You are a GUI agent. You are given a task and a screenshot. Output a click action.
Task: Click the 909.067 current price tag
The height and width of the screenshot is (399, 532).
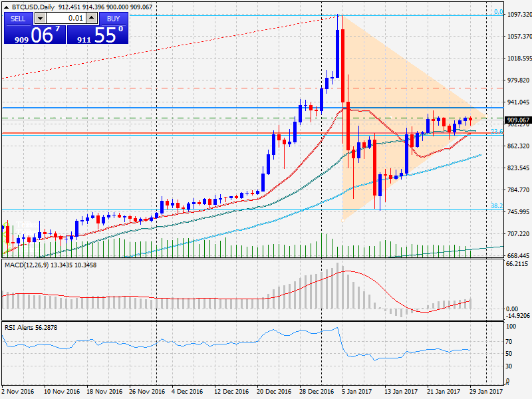[518, 120]
